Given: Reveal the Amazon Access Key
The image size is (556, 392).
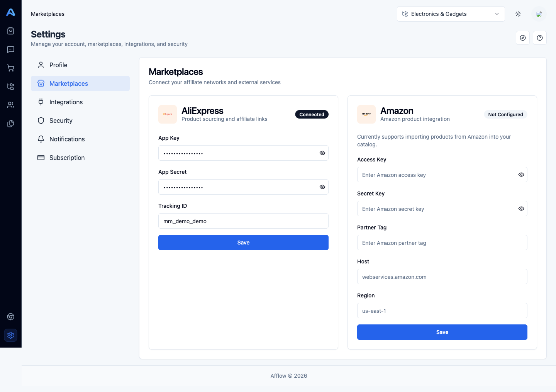Looking at the screenshot, I should [521, 175].
